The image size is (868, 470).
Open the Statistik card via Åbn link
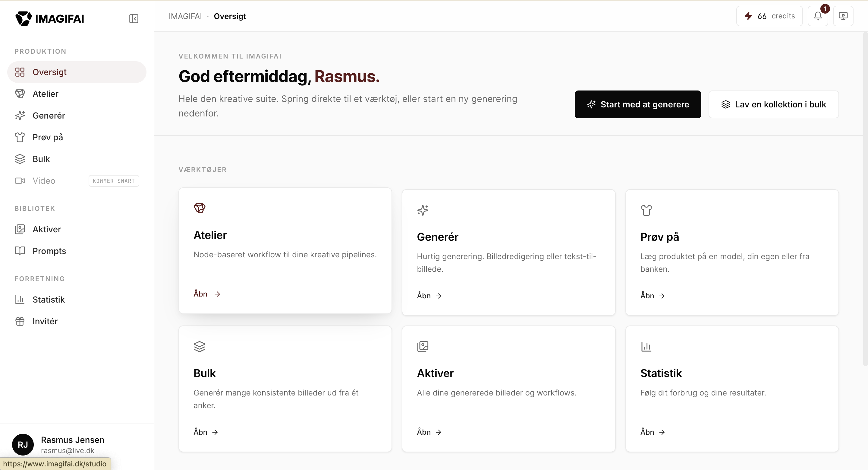[652, 432]
